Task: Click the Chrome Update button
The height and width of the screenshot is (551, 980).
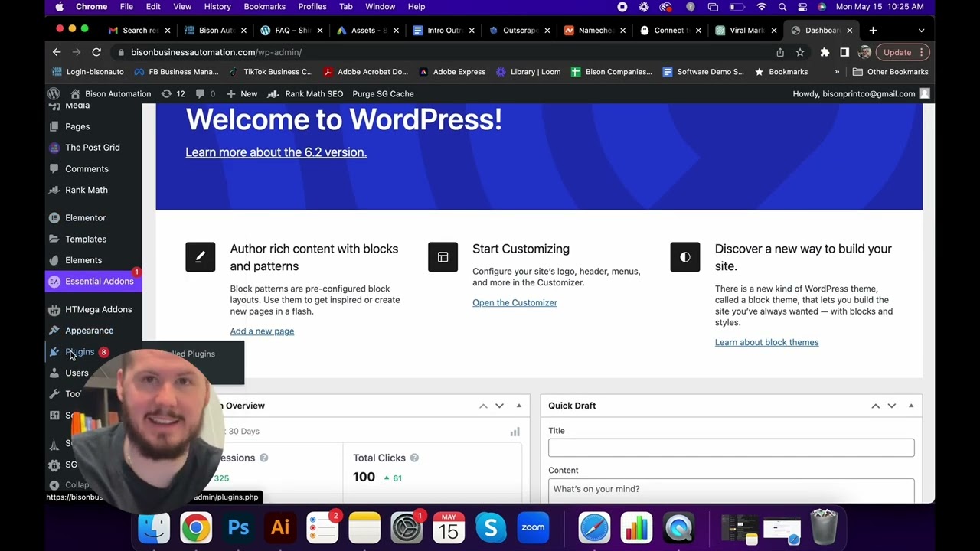Action: pos(903,52)
